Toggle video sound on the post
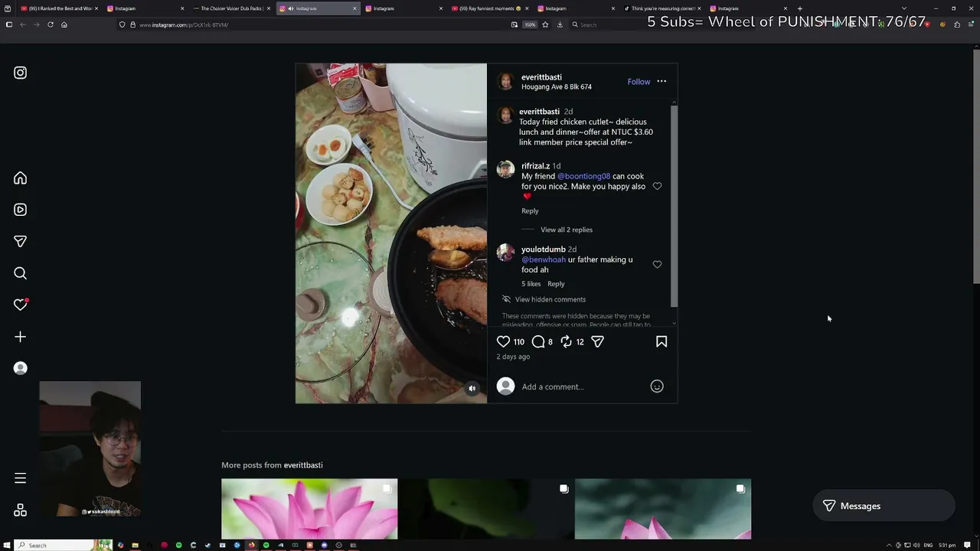980x551 pixels. [x=472, y=389]
